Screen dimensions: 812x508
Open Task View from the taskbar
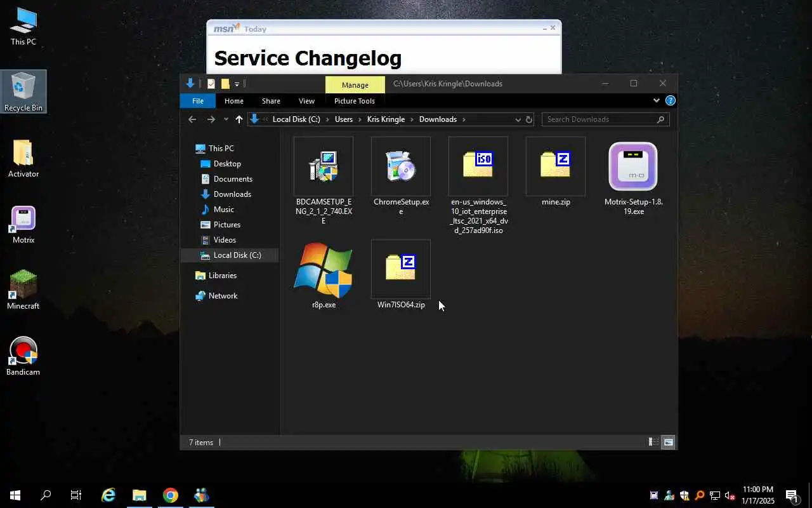pyautogui.click(x=76, y=495)
